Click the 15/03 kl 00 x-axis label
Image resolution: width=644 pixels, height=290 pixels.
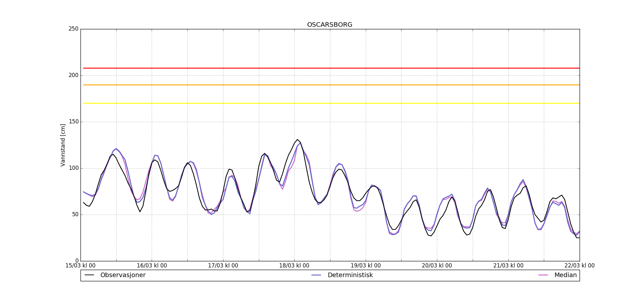[x=80, y=266]
